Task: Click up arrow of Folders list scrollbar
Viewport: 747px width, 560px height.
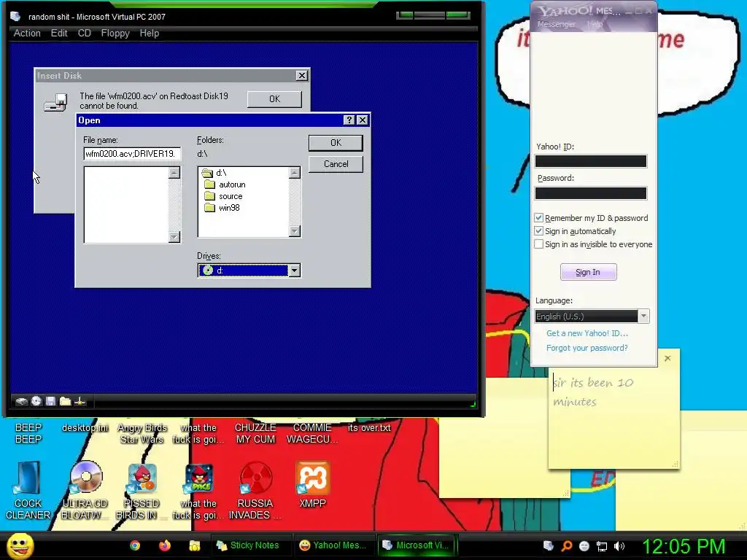Action: click(295, 172)
